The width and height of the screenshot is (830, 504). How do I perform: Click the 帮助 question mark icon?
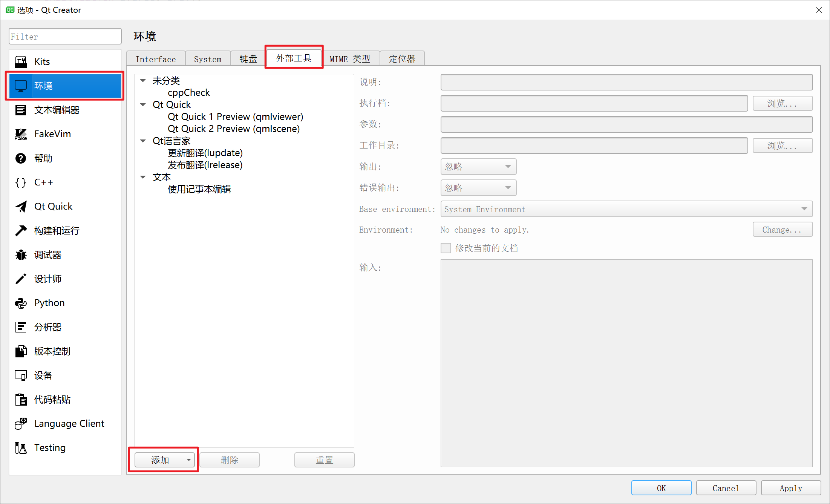click(x=21, y=158)
